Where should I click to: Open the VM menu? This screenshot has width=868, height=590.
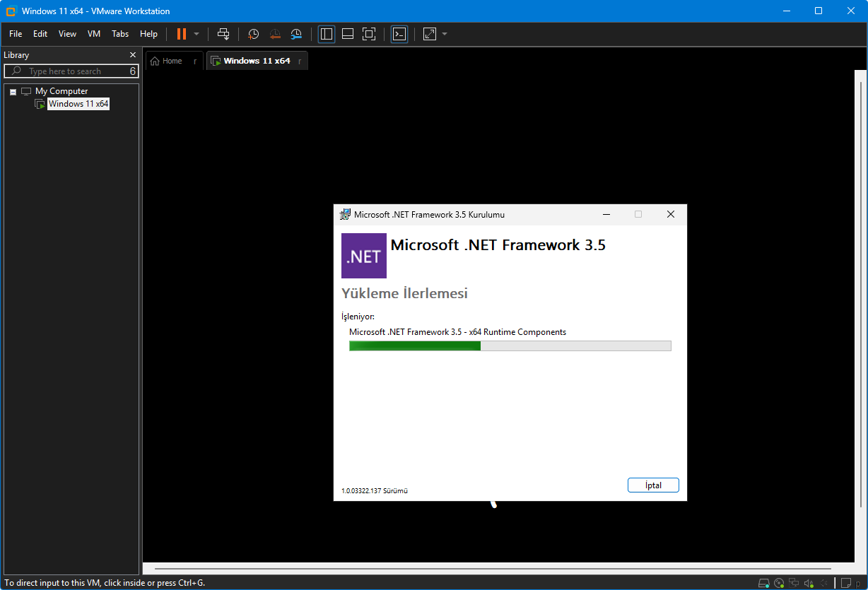click(94, 34)
